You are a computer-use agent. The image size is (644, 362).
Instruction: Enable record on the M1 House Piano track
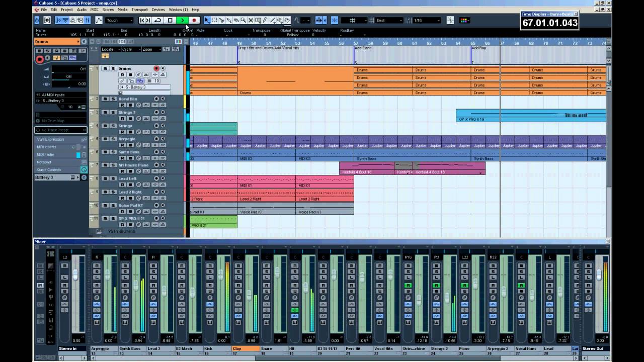coord(156,165)
